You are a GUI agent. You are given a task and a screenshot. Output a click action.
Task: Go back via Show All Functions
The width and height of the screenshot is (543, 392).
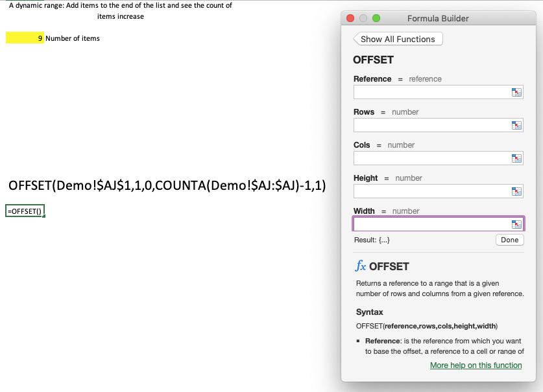pyautogui.click(x=398, y=39)
